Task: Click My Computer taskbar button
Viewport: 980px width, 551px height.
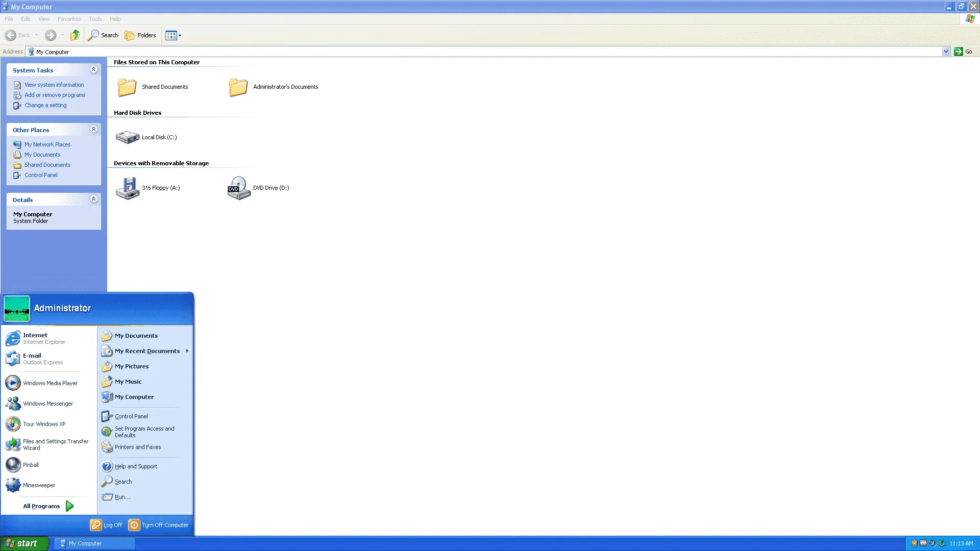Action: point(95,543)
